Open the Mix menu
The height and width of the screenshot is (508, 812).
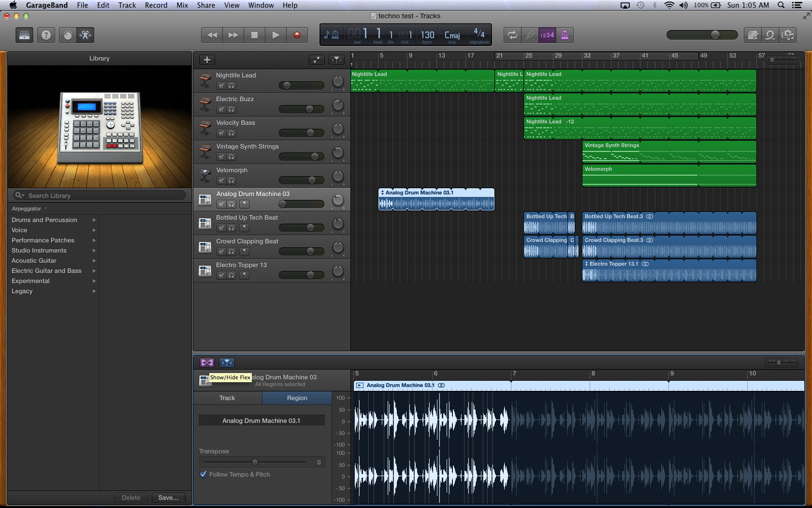[182, 5]
